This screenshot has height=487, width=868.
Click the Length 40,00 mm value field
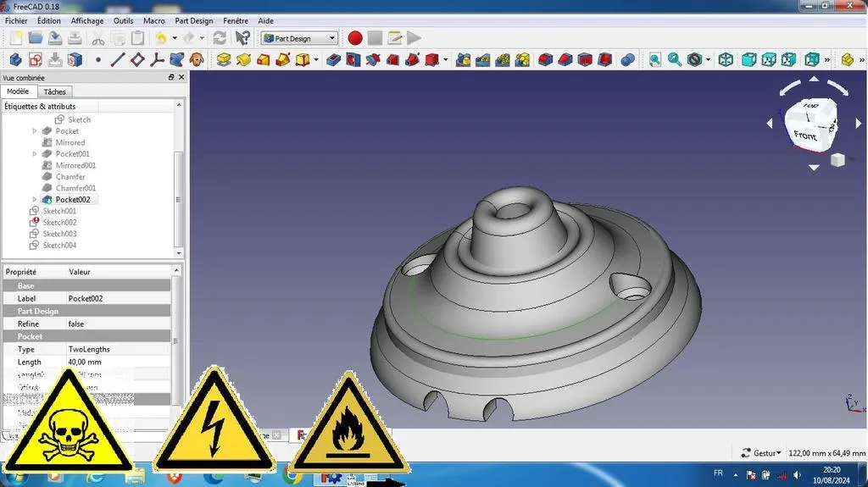click(x=118, y=362)
